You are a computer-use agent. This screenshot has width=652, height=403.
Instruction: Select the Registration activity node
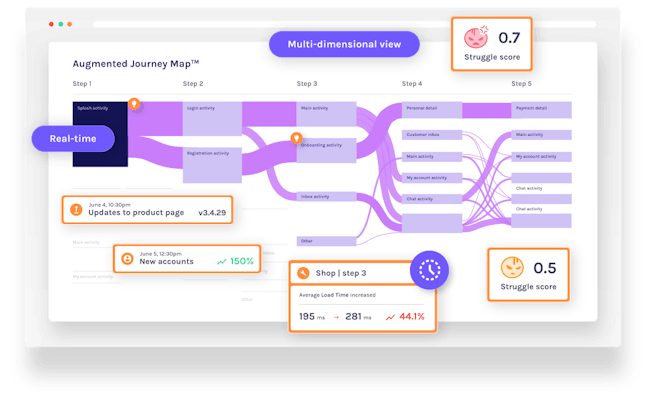click(212, 165)
